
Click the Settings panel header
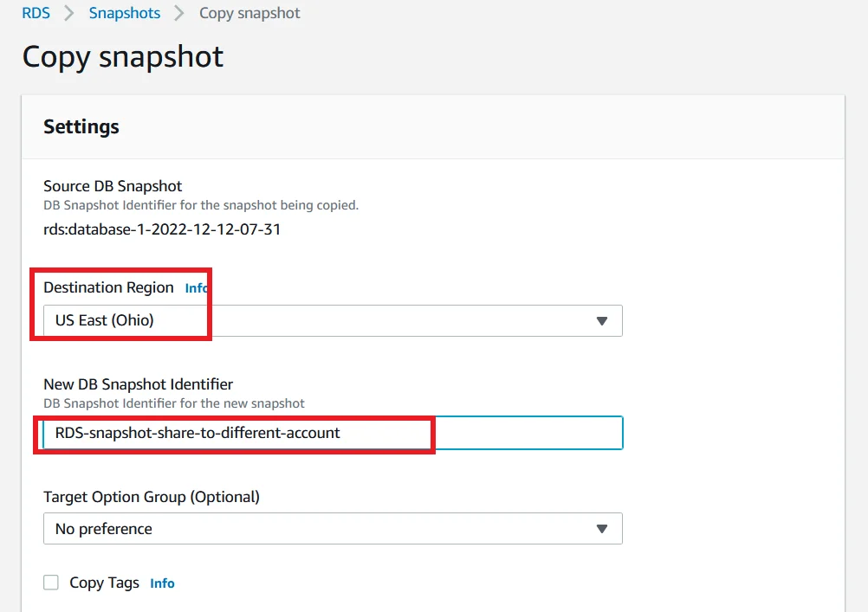pos(81,126)
